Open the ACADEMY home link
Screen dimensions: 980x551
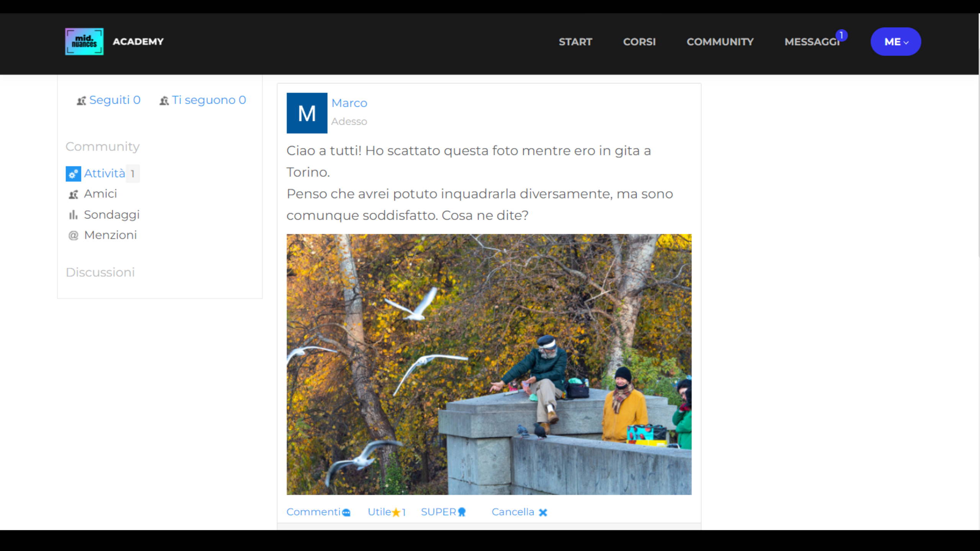point(138,41)
